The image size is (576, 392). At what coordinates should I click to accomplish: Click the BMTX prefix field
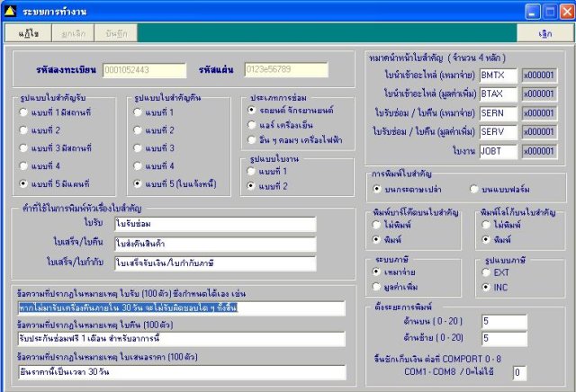(498, 76)
